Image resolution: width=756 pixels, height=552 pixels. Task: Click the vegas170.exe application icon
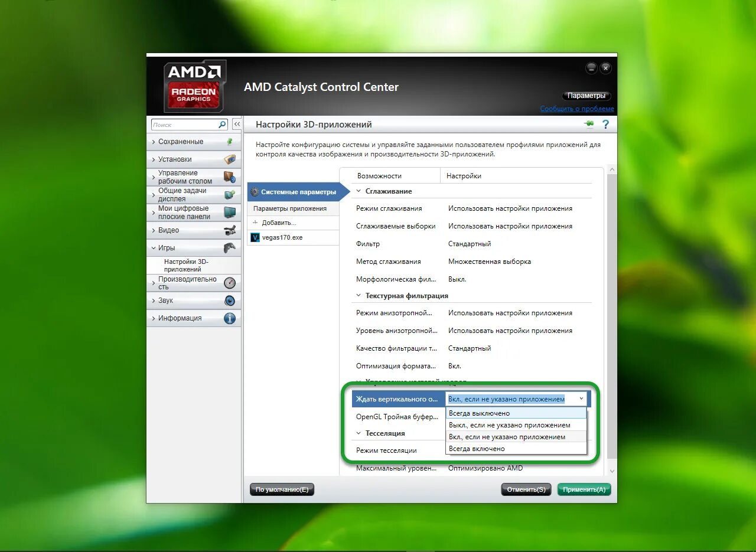[x=255, y=237]
